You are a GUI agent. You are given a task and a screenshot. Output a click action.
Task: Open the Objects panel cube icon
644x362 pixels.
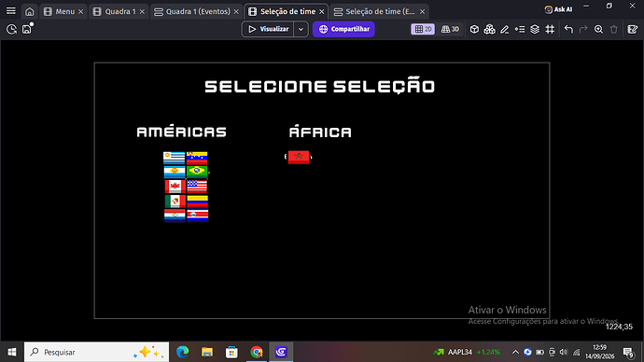point(474,29)
